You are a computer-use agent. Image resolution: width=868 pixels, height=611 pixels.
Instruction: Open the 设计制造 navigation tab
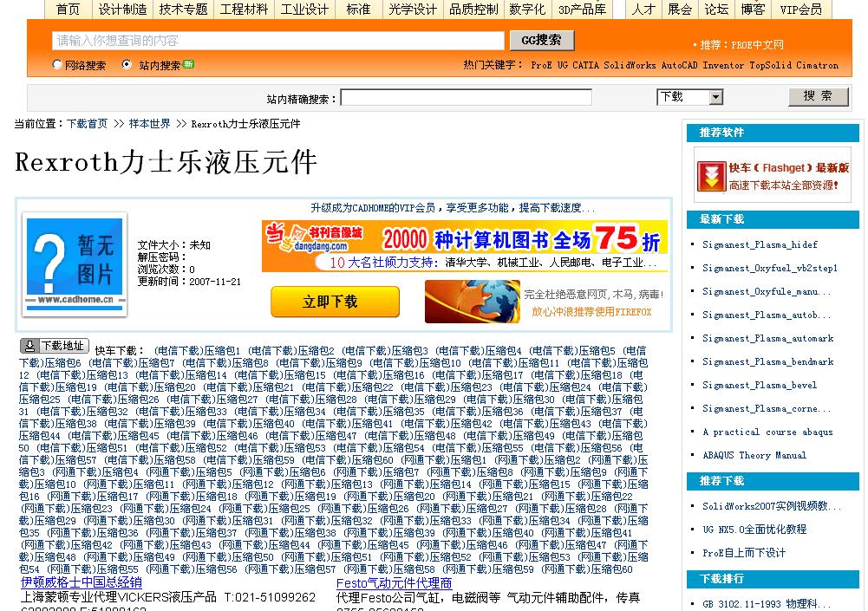(123, 10)
